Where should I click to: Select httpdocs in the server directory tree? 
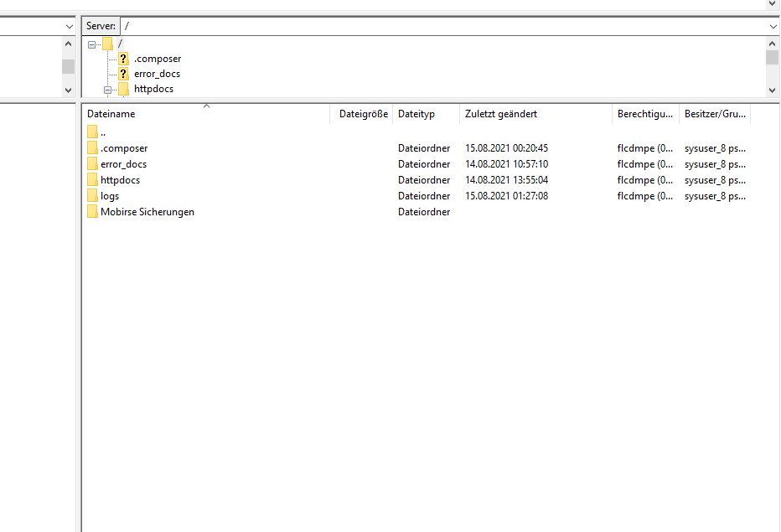coord(153,89)
